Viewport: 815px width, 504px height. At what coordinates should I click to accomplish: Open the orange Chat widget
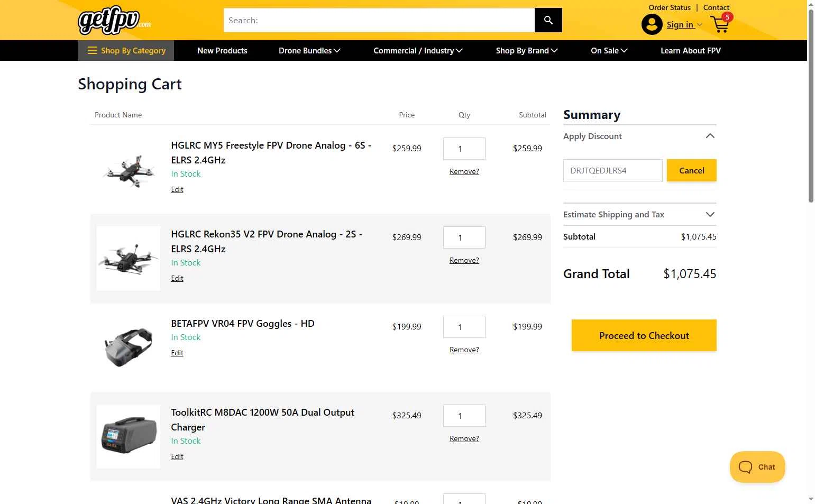[757, 467]
